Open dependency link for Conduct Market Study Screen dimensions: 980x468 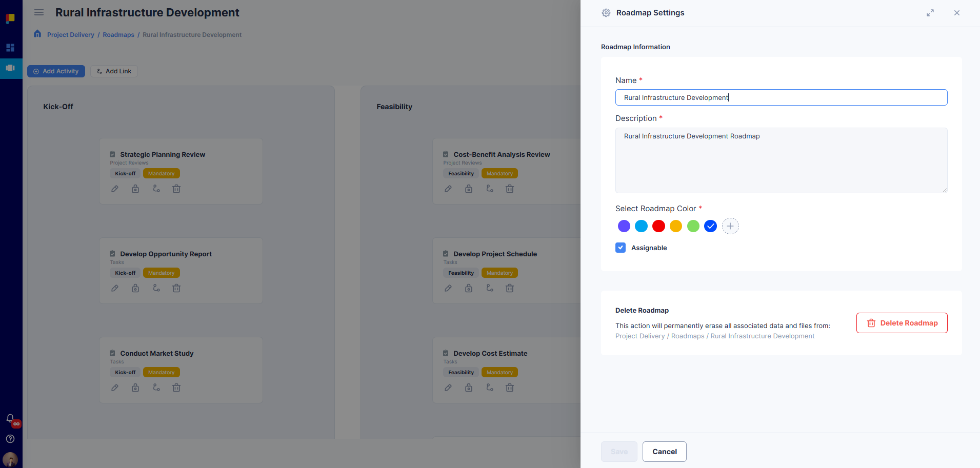tap(156, 388)
